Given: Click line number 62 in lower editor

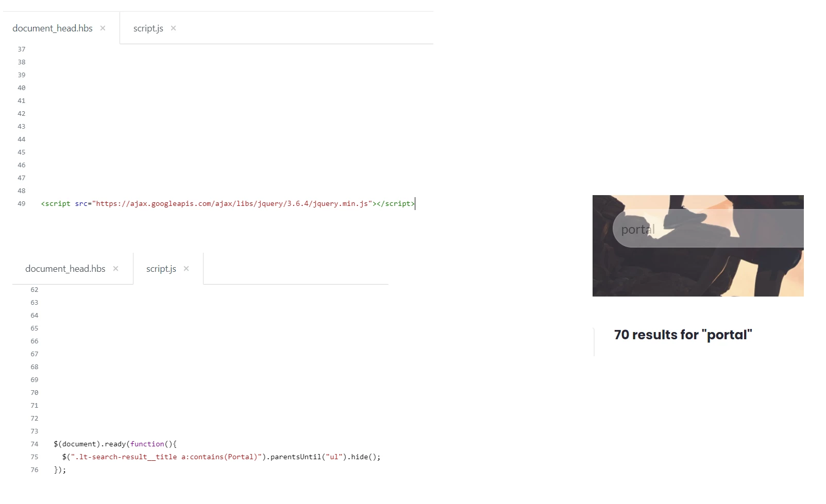Looking at the screenshot, I should [x=35, y=290].
